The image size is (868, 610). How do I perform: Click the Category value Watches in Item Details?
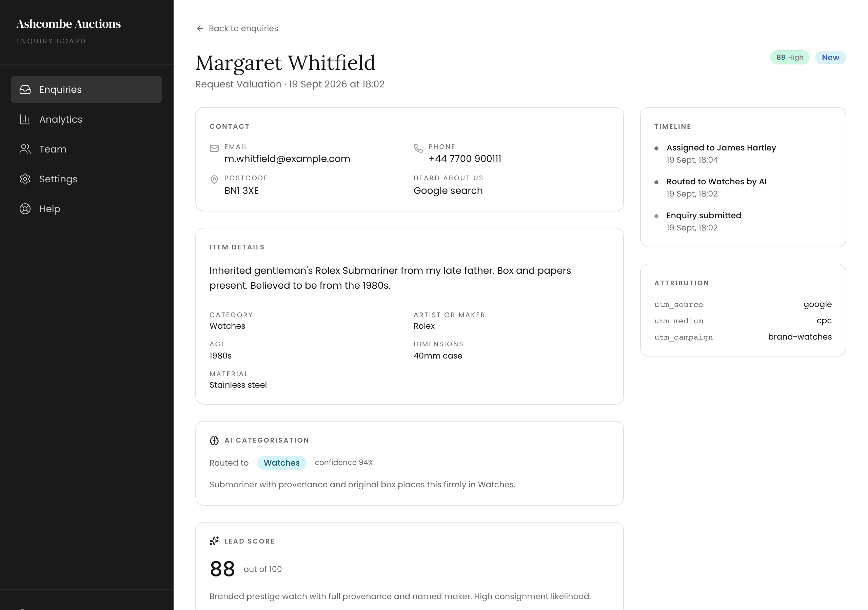[227, 326]
